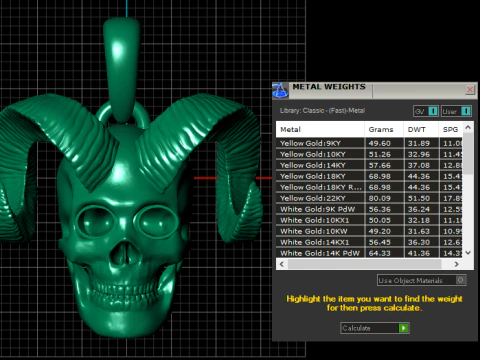
Task: Click the 56.36 grams value
Action: point(379,209)
